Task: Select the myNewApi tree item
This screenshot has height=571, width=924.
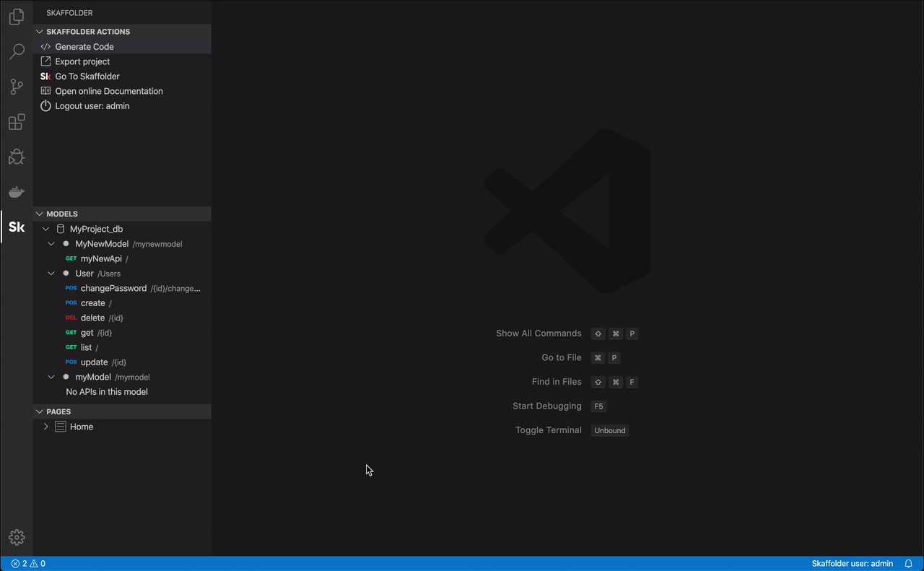Action: pos(122,258)
